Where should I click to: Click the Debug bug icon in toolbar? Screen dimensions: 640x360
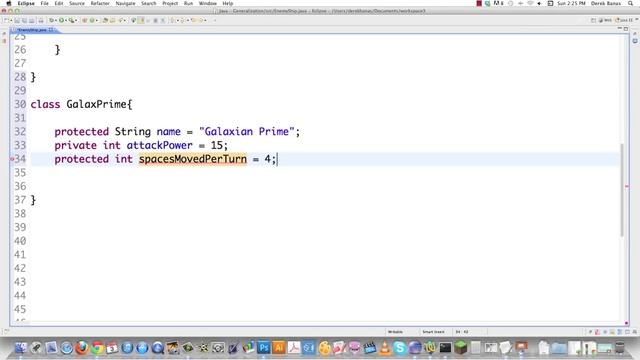tap(52, 20)
